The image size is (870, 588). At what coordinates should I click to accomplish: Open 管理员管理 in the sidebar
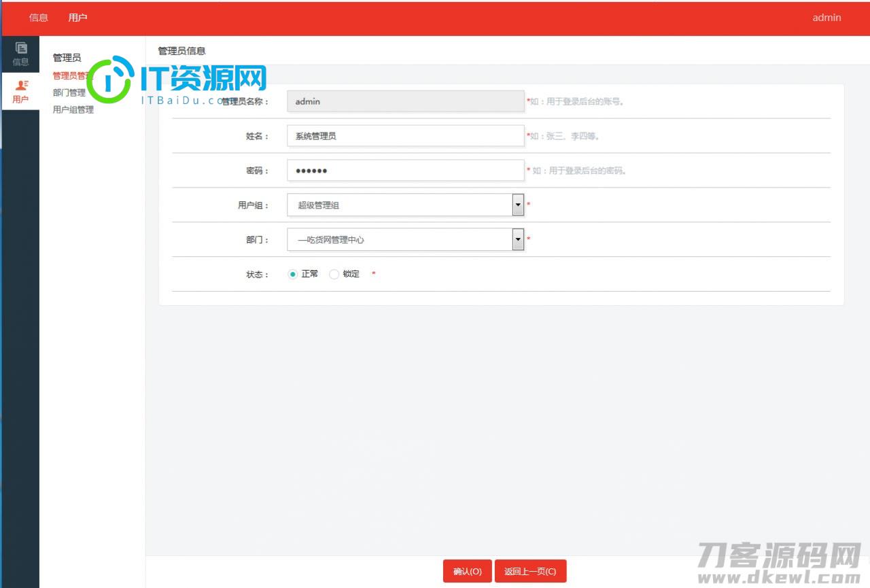coord(73,75)
